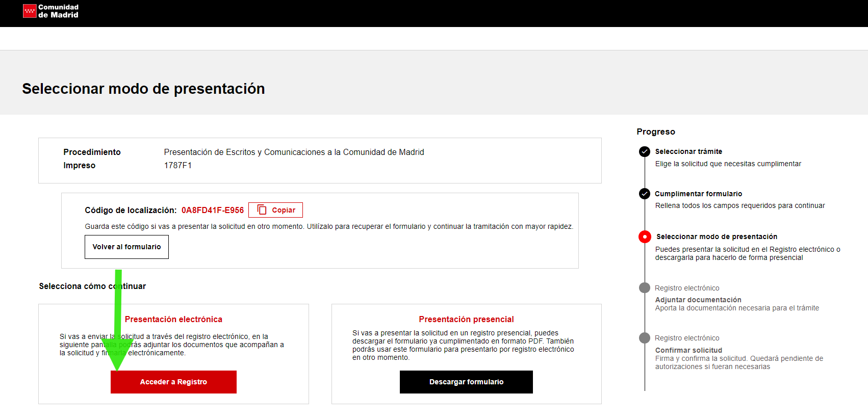Select the location code 0A8FD41F-E956 text
868x420 pixels.
tap(212, 210)
